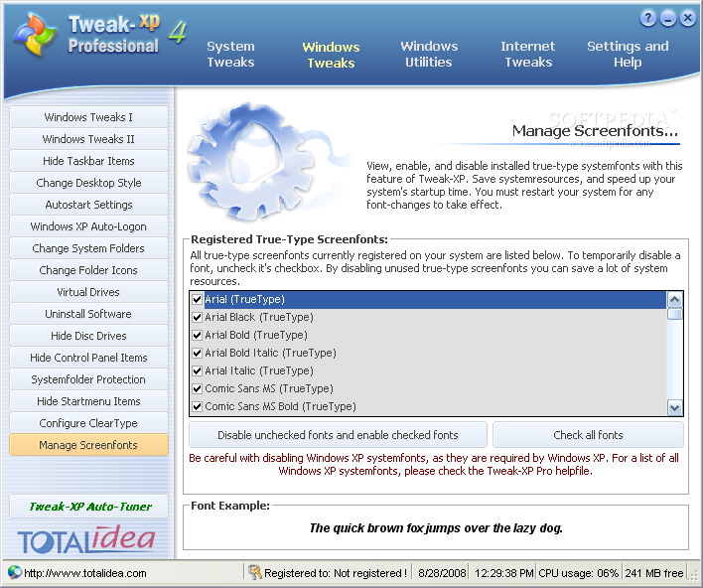Open Change Desktop Style
The image size is (703, 588).
point(88,183)
